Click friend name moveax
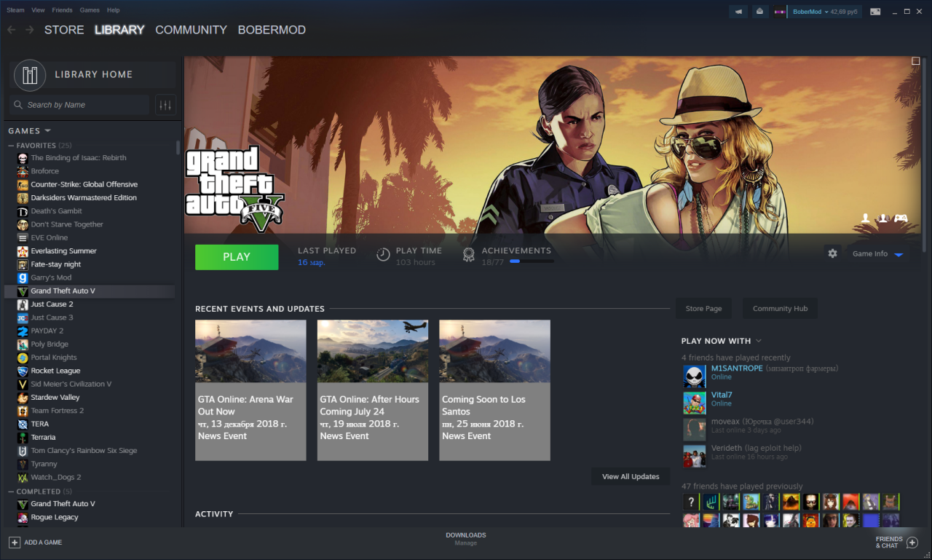 tap(725, 422)
